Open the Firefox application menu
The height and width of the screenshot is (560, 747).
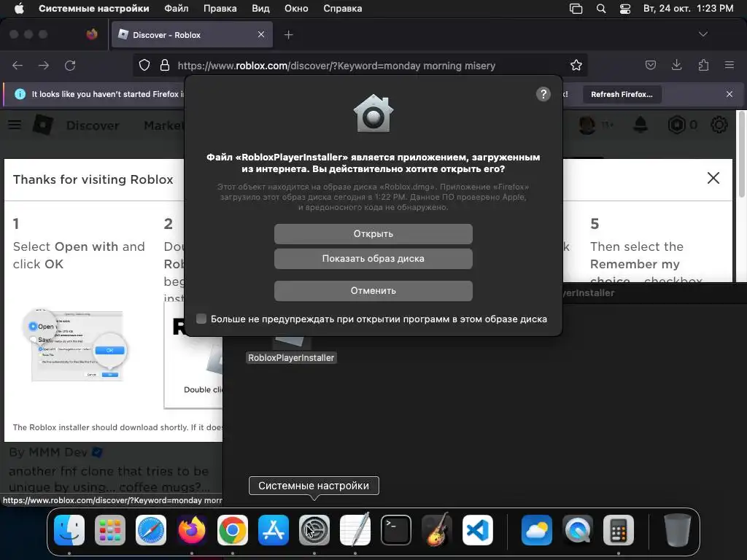pos(729,65)
